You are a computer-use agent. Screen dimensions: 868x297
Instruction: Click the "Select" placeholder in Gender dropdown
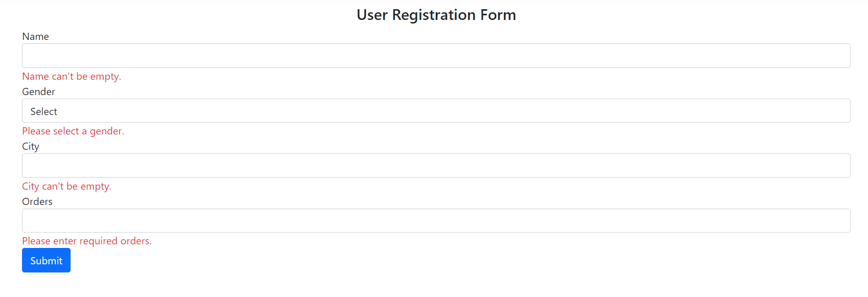pyautogui.click(x=44, y=111)
